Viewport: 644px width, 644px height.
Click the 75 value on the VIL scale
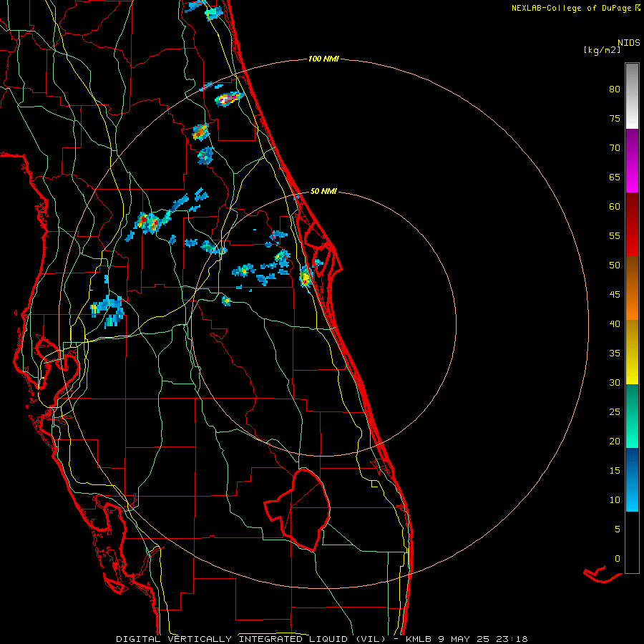(x=615, y=118)
